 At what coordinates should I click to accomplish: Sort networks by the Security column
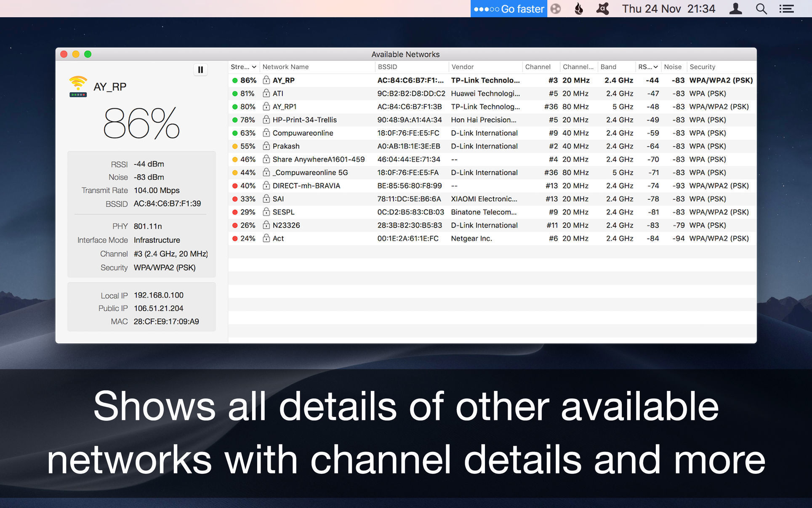[x=702, y=67]
